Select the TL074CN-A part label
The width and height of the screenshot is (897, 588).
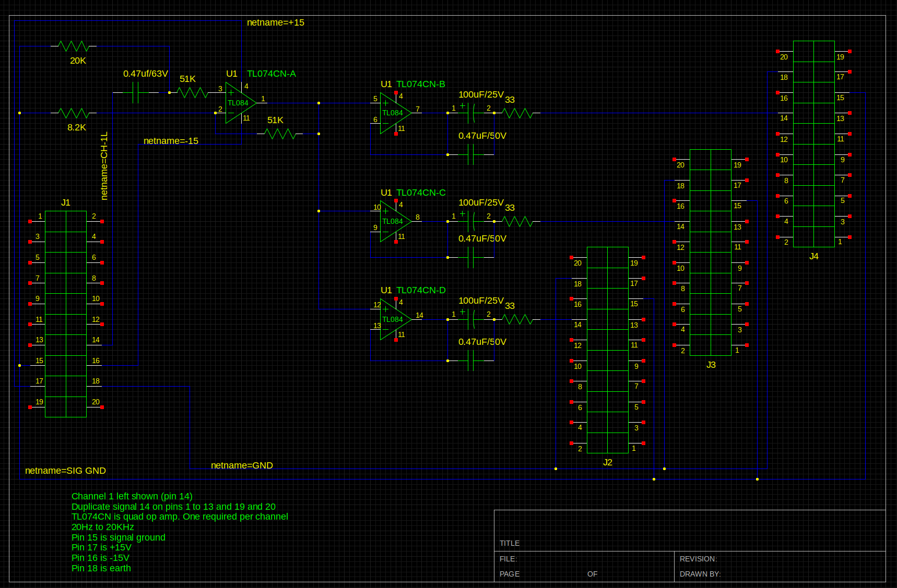point(272,74)
